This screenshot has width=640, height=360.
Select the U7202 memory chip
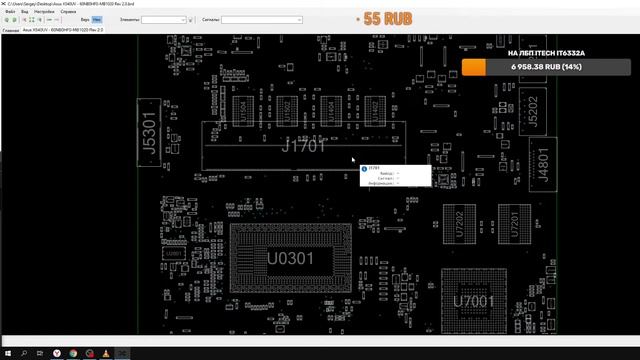[459, 224]
